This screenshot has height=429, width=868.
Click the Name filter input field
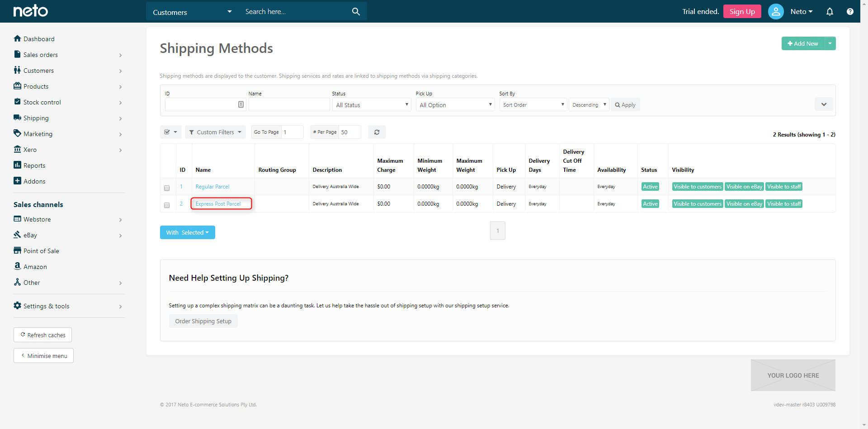(289, 105)
